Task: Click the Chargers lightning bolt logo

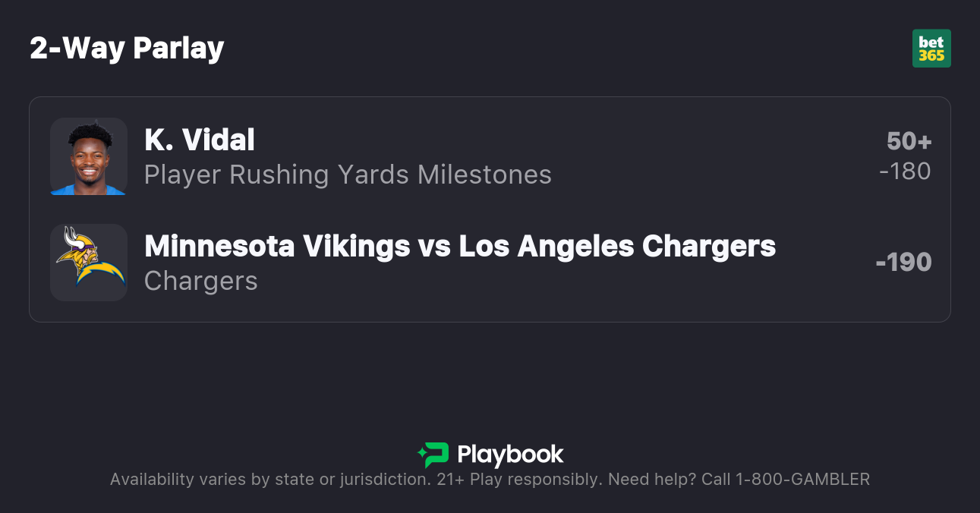Action: (100, 275)
